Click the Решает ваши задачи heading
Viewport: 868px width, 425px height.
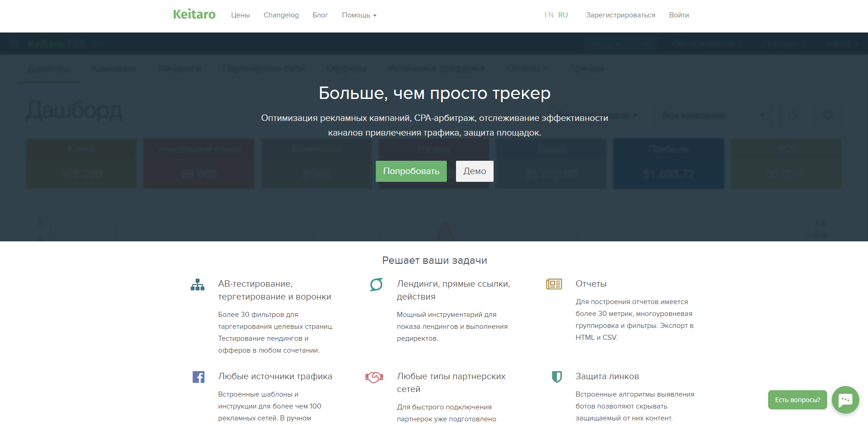(x=434, y=261)
